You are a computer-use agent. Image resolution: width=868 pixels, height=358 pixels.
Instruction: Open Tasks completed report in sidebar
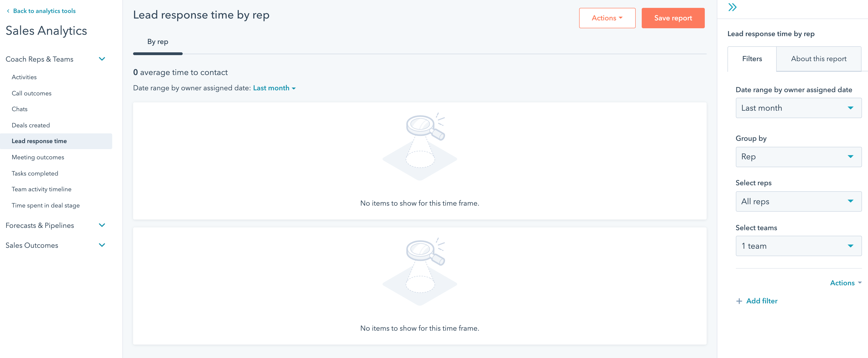click(x=35, y=173)
